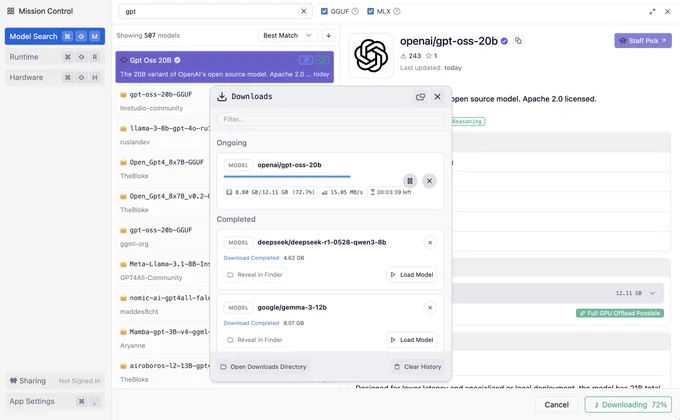Click the Downloading 72% button

pos(628,404)
